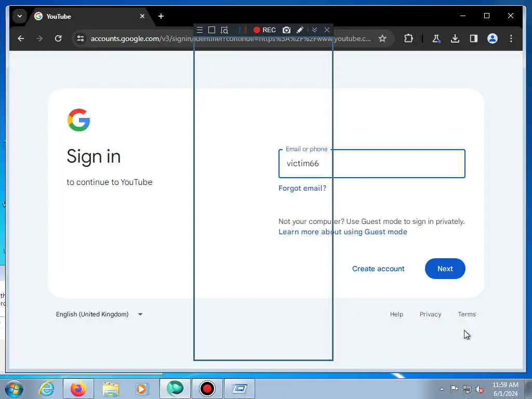Open the Privacy link
Viewport: 532px width, 399px height.
431,314
